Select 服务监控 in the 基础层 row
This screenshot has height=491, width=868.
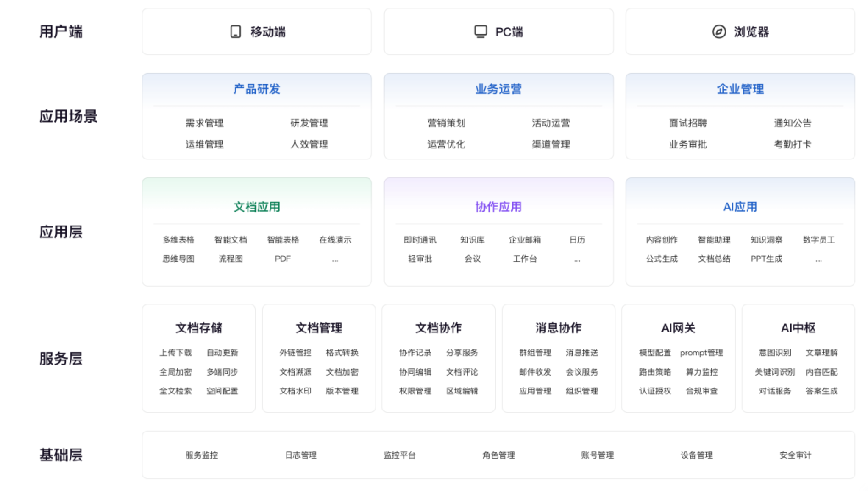[202, 455]
